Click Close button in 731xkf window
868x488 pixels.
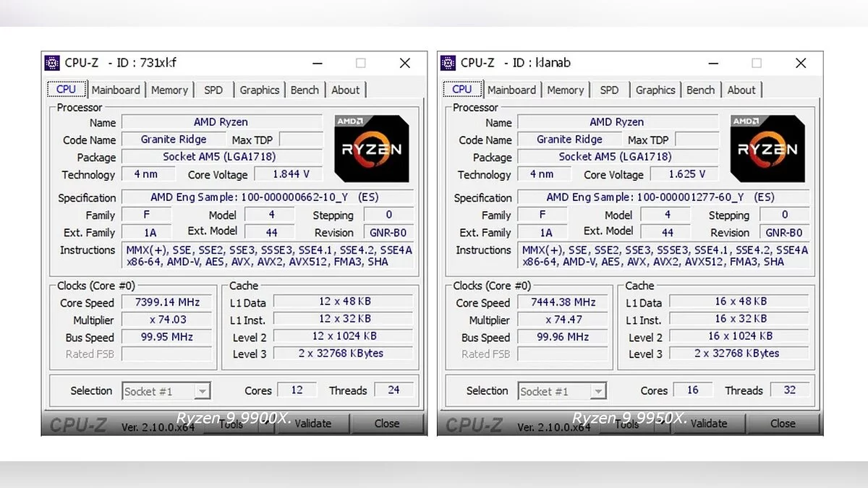tap(387, 424)
